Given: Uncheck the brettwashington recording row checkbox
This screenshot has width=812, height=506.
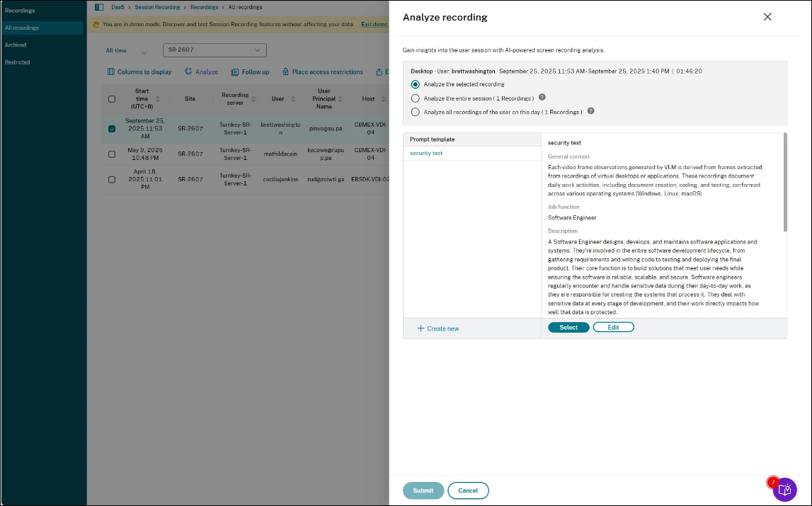Looking at the screenshot, I should [x=112, y=128].
